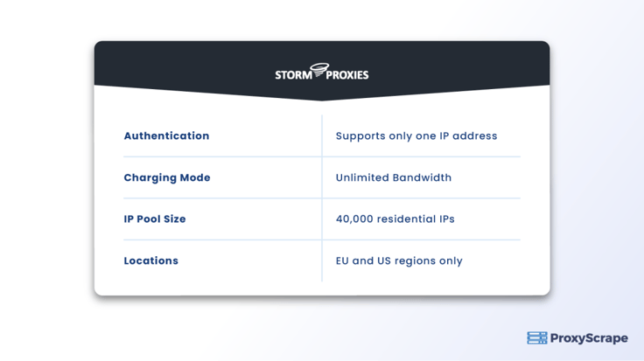The width and height of the screenshot is (644, 361).
Task: Click the pointed bottom tip of dark header
Action: click(322, 99)
